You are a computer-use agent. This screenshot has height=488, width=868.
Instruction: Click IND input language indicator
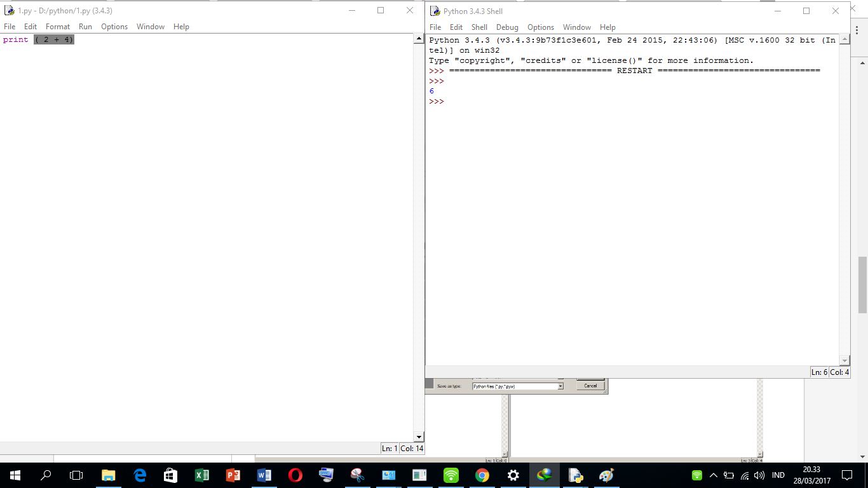click(778, 475)
